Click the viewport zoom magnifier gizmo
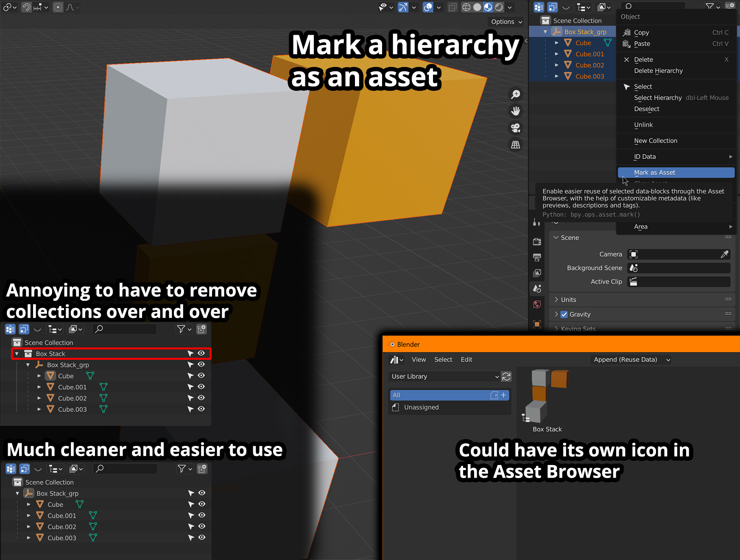 (x=516, y=95)
